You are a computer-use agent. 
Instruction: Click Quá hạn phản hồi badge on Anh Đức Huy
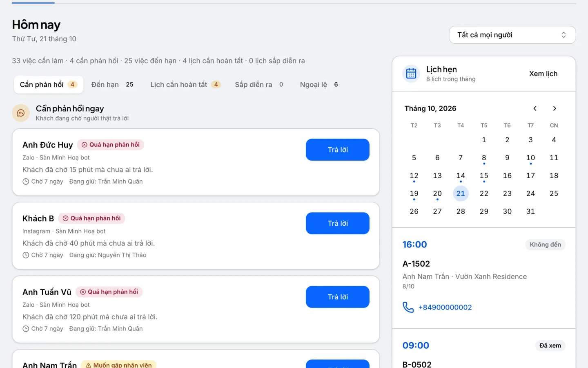coord(110,145)
